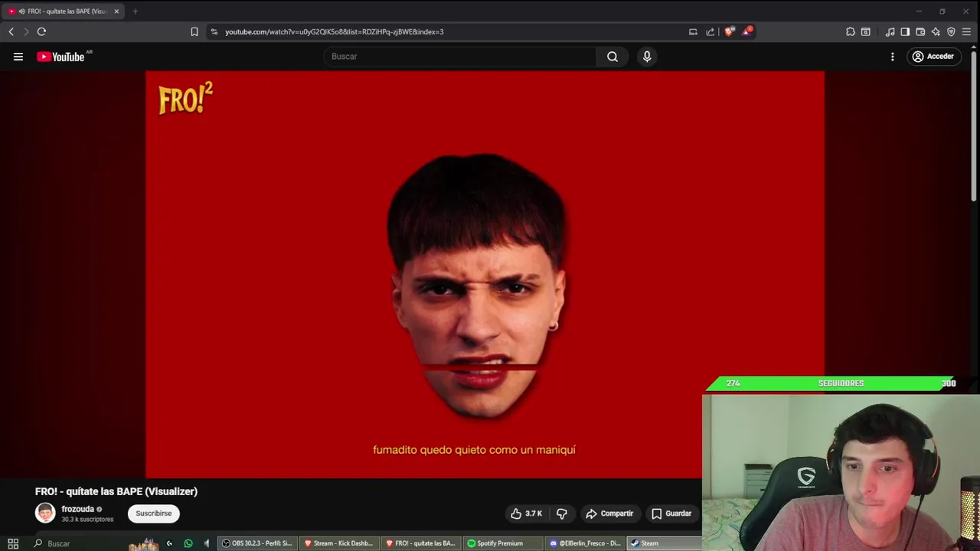This screenshot has width=980, height=551.
Task: Switch to OBS 30.2.3 taskbar window
Action: tap(257, 543)
